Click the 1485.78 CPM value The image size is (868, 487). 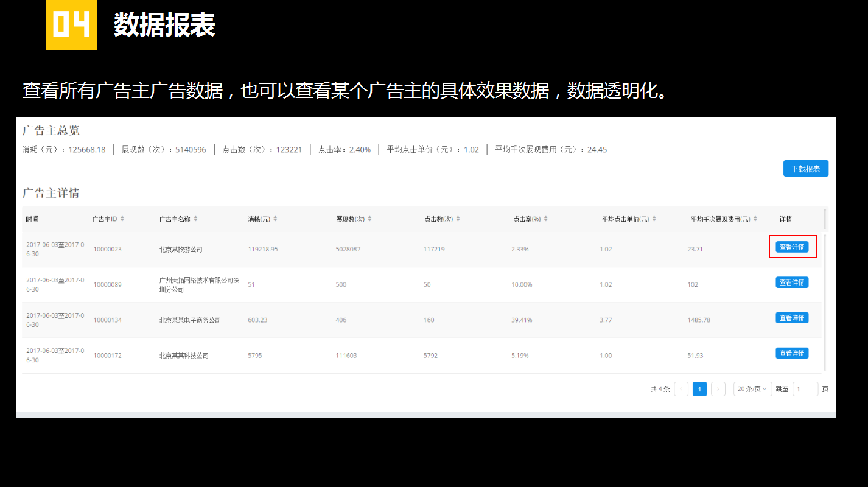coord(699,320)
